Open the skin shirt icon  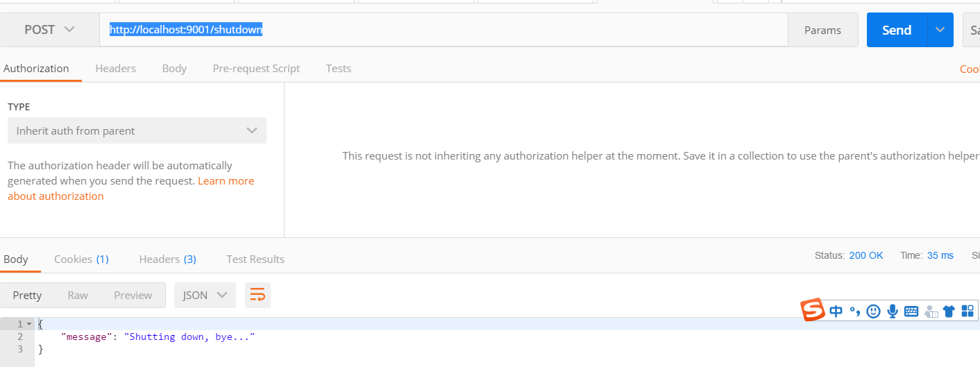point(949,311)
